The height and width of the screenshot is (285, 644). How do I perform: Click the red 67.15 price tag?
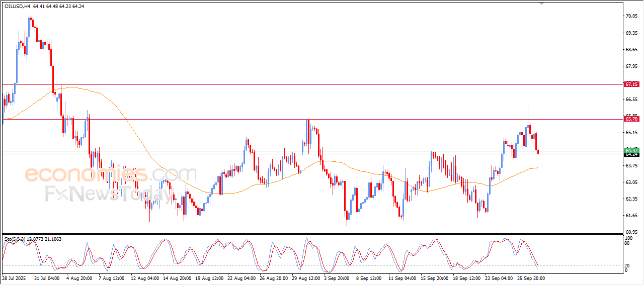(631, 84)
